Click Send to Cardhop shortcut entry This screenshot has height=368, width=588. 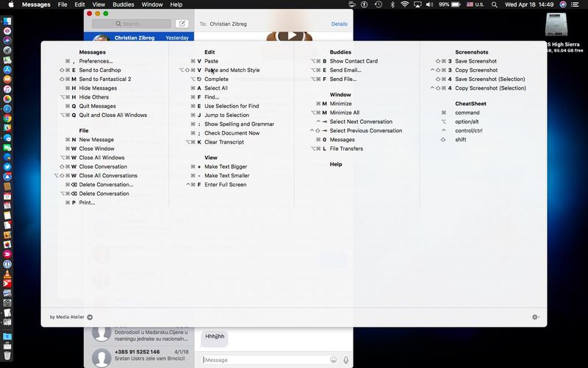pos(100,70)
